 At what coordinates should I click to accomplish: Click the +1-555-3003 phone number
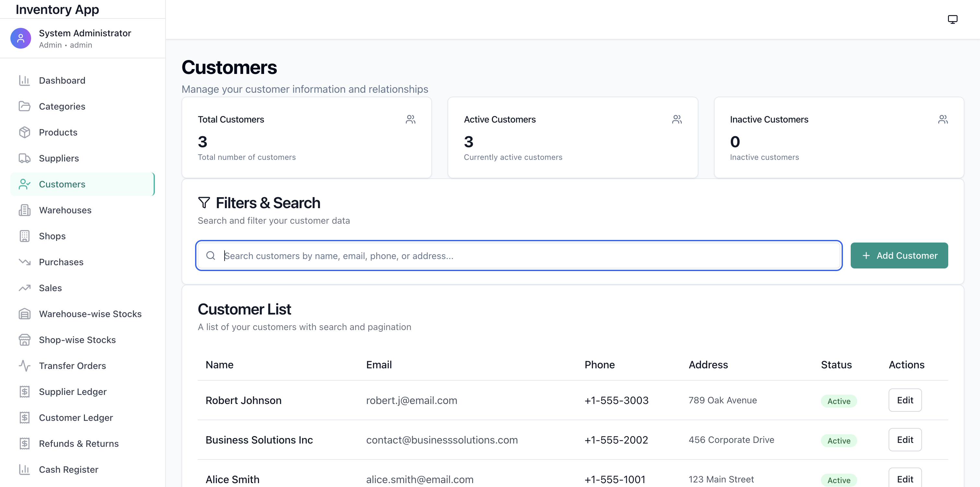tap(617, 400)
